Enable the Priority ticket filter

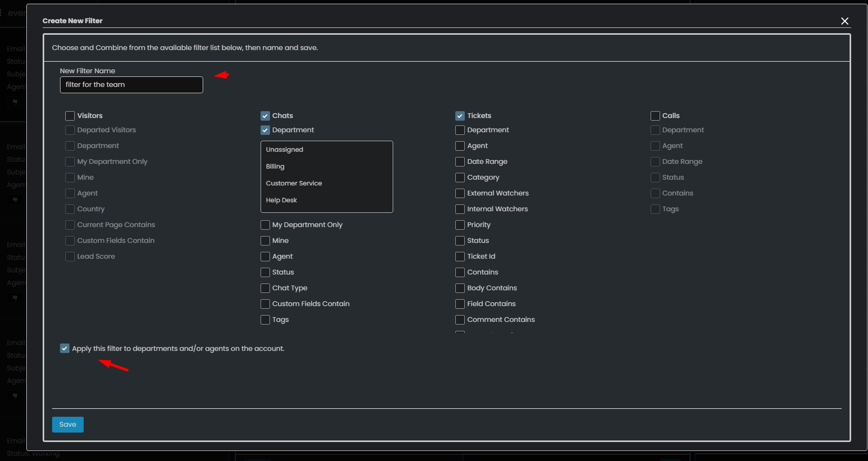pos(460,225)
